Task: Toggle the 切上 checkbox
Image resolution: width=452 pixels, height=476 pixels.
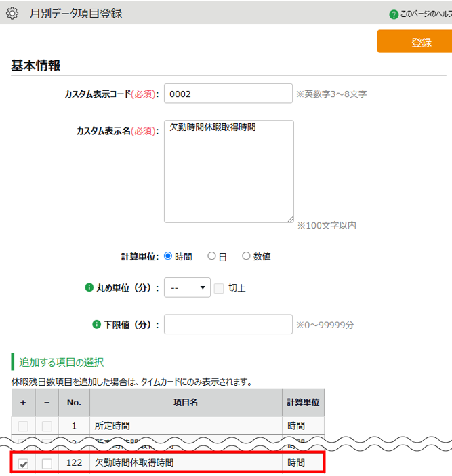Action: click(x=219, y=288)
